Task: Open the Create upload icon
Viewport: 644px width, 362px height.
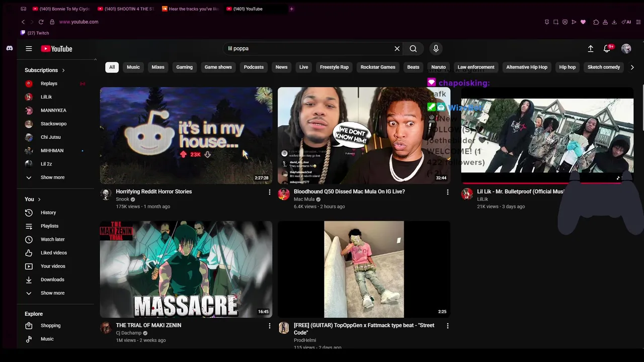Action: (x=591, y=49)
